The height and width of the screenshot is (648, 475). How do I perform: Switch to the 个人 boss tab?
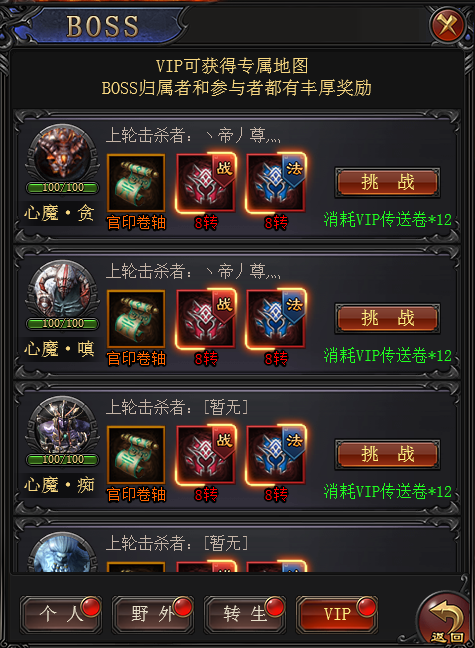61,614
